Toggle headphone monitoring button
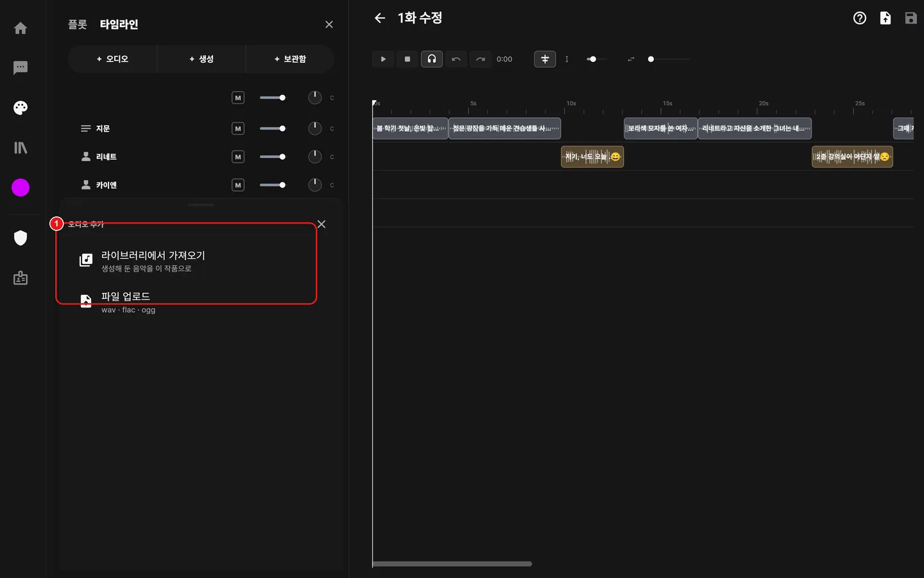 pos(432,59)
